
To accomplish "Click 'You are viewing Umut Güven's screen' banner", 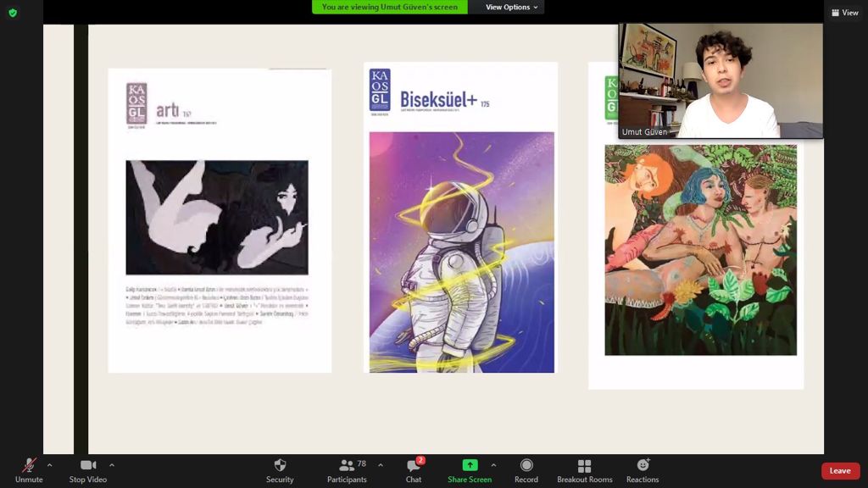I will point(390,7).
